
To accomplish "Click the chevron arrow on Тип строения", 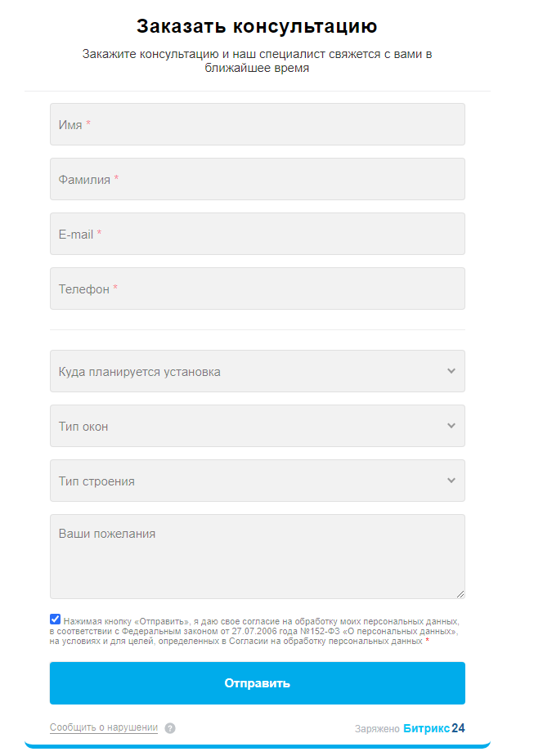I will tap(451, 481).
